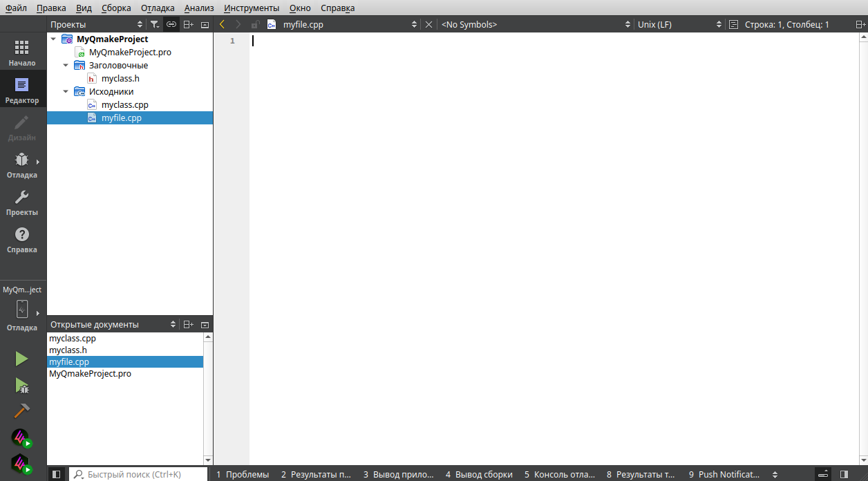Image resolution: width=868 pixels, height=481 pixels.
Task: Open the Сборка menu
Action: (x=115, y=8)
